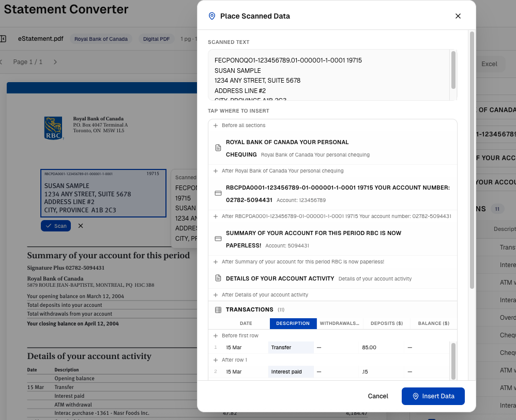Insert before all sections plus icon
The image size is (516, 420).
(216, 126)
